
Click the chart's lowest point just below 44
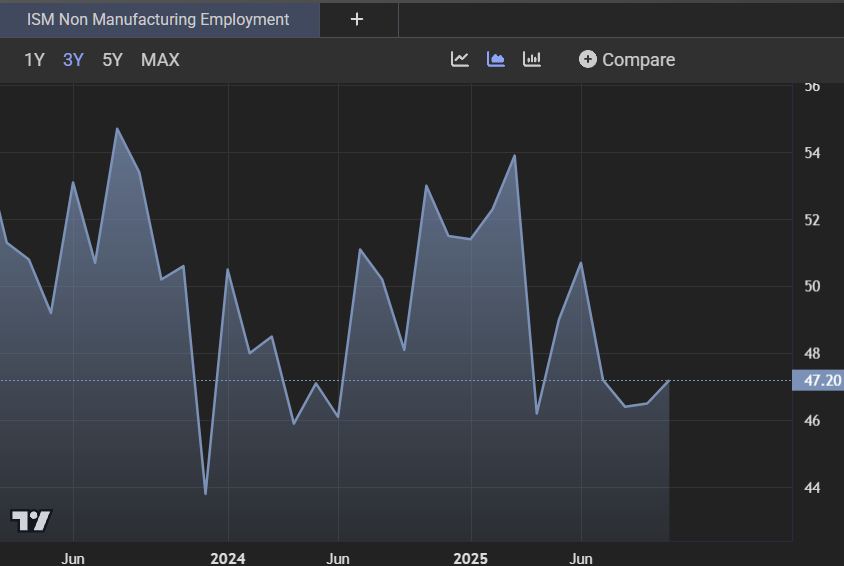[x=205, y=493]
